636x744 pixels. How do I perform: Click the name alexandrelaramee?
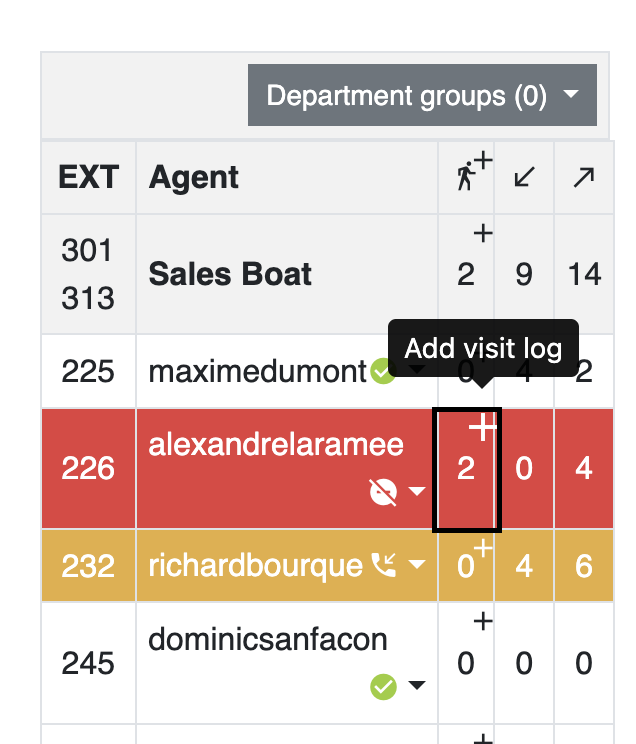[276, 445]
